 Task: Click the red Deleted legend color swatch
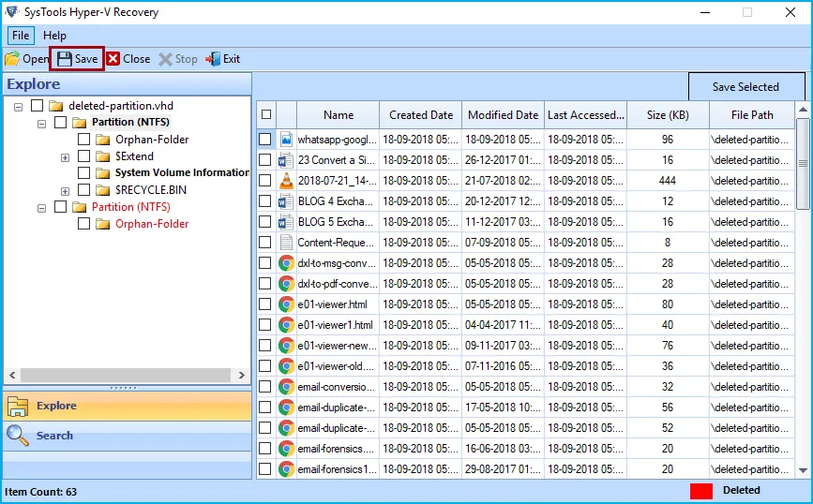(701, 490)
